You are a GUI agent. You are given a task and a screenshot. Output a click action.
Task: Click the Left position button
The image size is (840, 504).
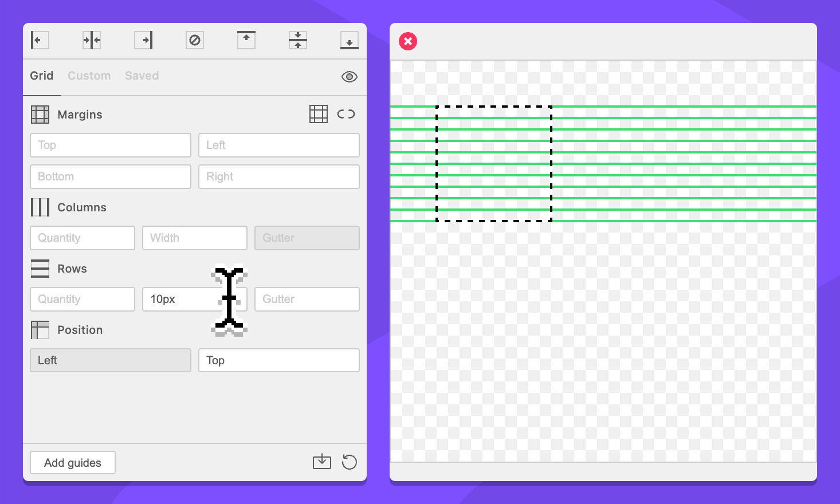110,360
